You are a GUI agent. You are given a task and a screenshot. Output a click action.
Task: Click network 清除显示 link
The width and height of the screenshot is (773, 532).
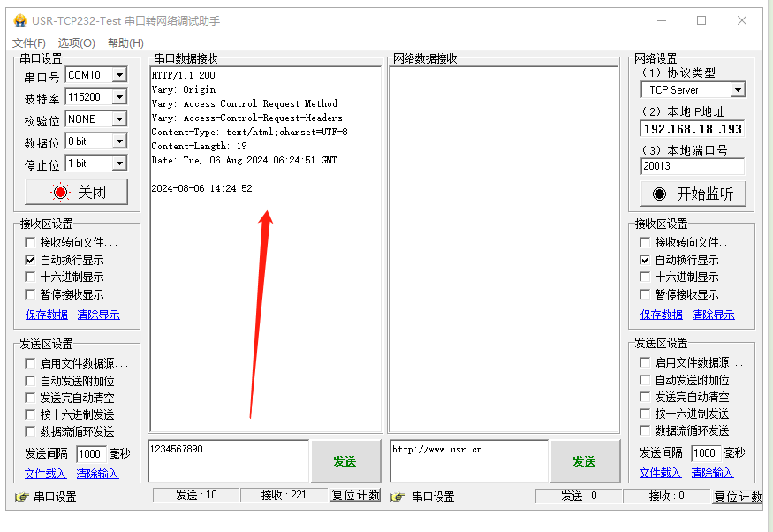(713, 315)
